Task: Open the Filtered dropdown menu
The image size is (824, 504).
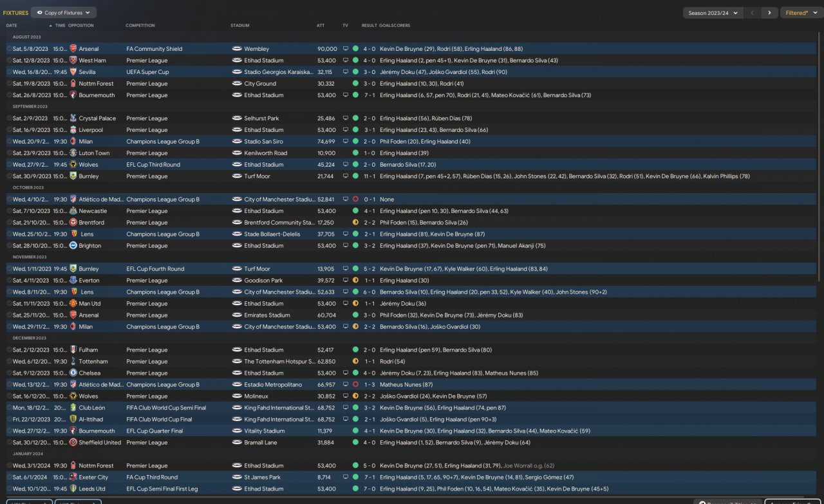Action: (x=800, y=13)
